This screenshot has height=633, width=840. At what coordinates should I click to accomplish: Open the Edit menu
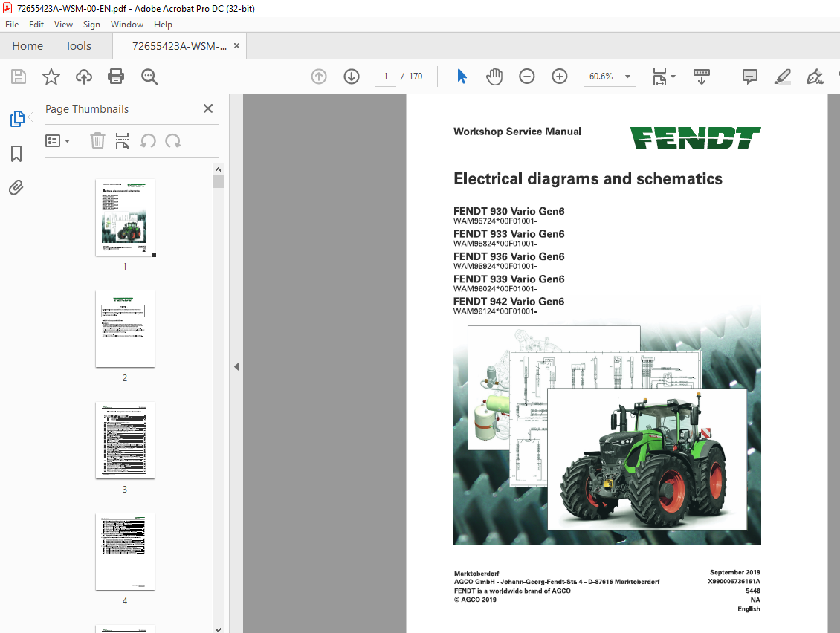[36, 25]
